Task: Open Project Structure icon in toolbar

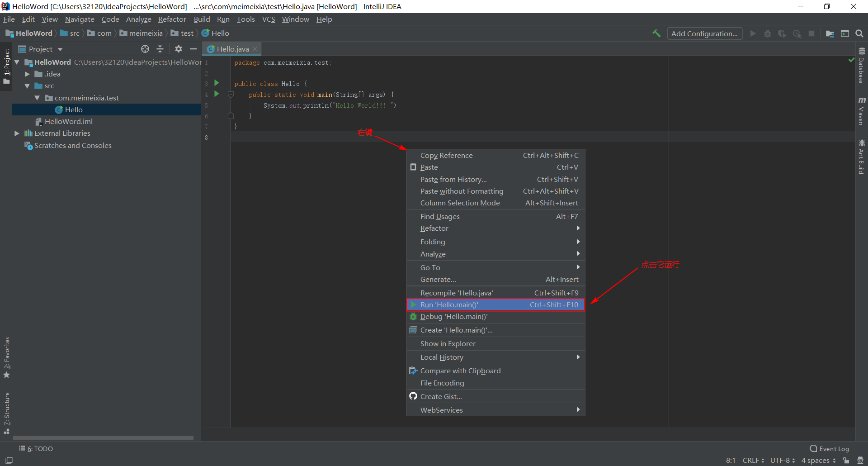Action: pyautogui.click(x=830, y=33)
